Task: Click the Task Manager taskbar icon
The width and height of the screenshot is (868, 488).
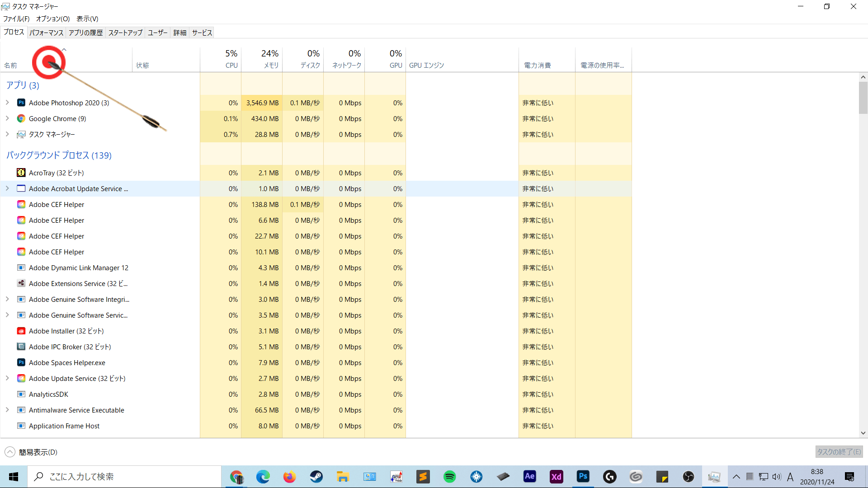Action: [x=715, y=477]
